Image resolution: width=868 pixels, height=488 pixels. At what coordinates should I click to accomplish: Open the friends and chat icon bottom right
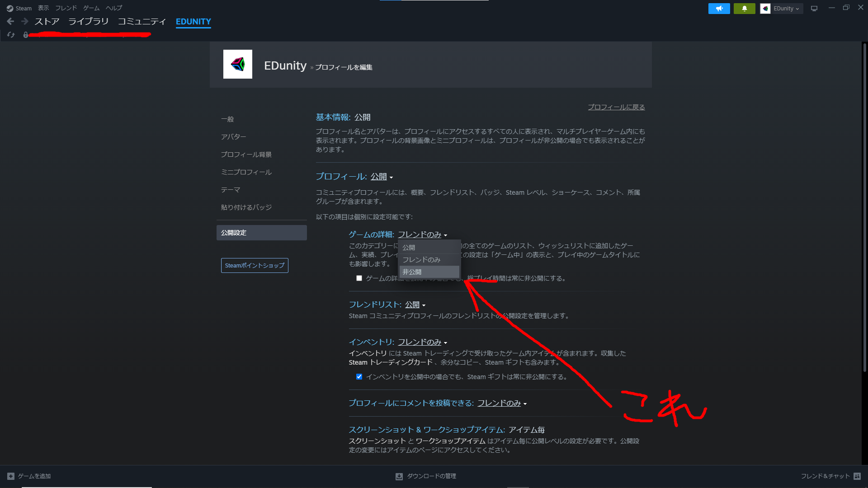pyautogui.click(x=858, y=476)
